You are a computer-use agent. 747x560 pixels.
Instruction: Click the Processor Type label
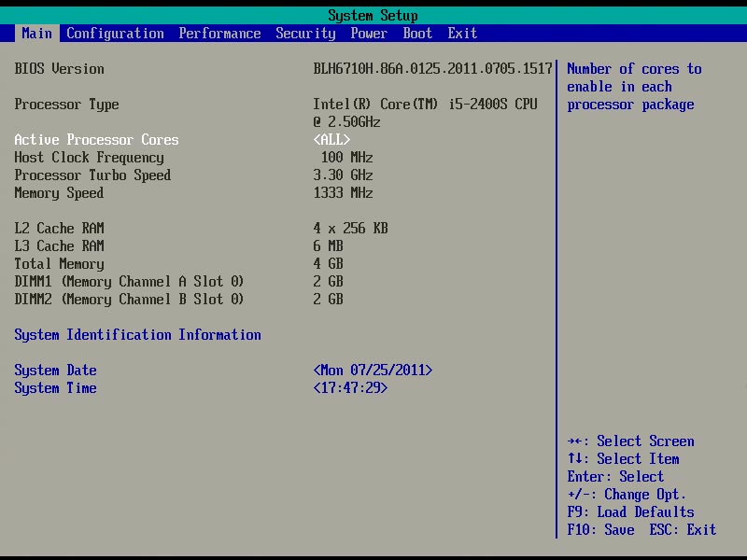pos(66,105)
